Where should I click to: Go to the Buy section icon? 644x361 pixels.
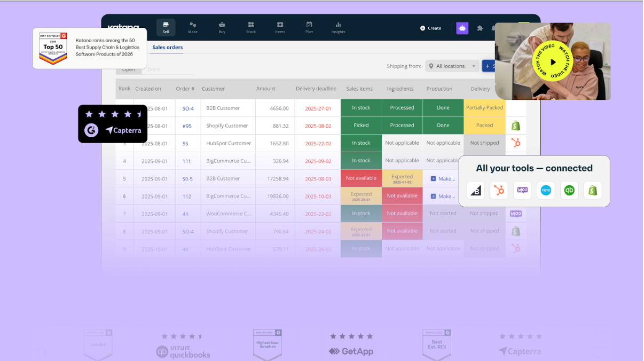point(222,27)
